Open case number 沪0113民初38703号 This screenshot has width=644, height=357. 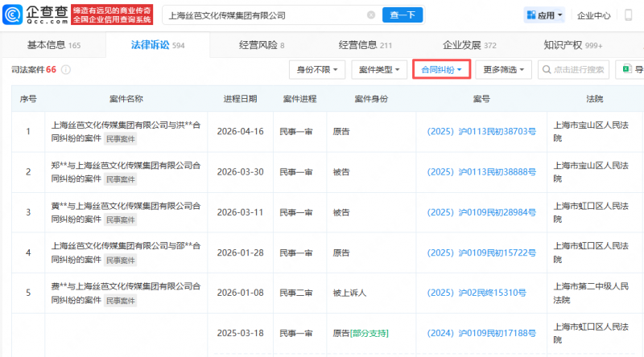tap(481, 132)
